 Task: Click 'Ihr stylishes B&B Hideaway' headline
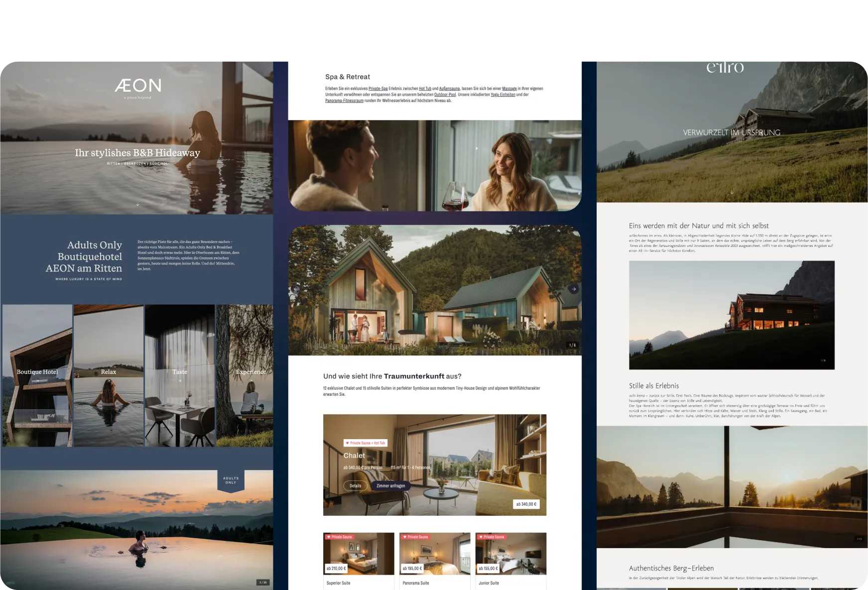click(x=137, y=153)
